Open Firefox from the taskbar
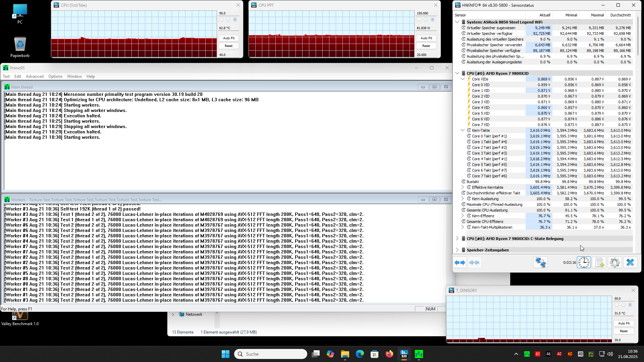 point(389,354)
